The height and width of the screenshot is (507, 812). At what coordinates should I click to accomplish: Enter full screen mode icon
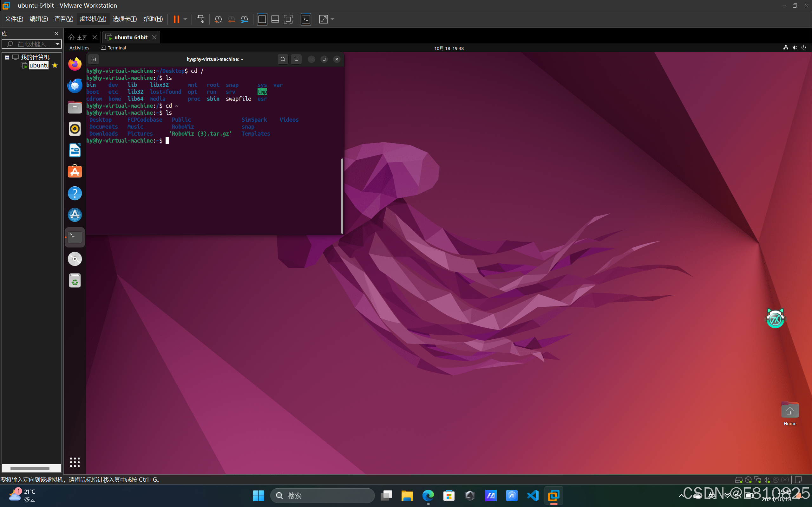tap(288, 19)
